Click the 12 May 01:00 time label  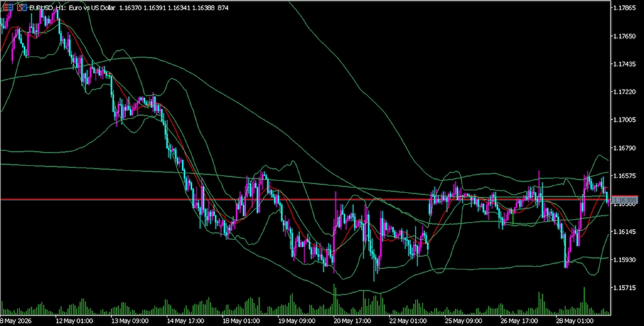coord(75,321)
